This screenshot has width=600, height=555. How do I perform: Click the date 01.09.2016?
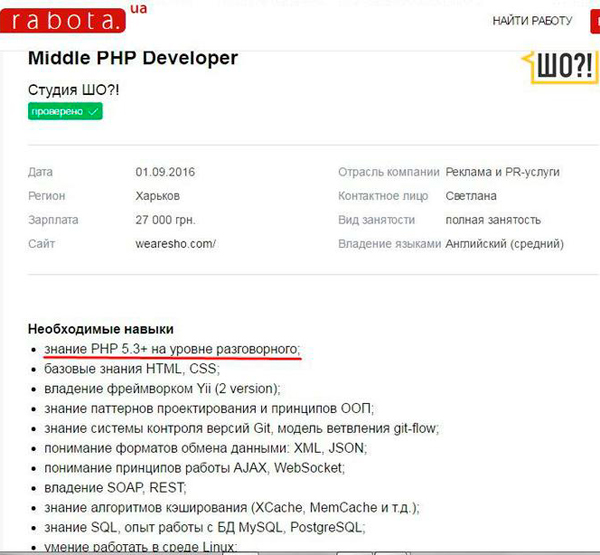[165, 172]
